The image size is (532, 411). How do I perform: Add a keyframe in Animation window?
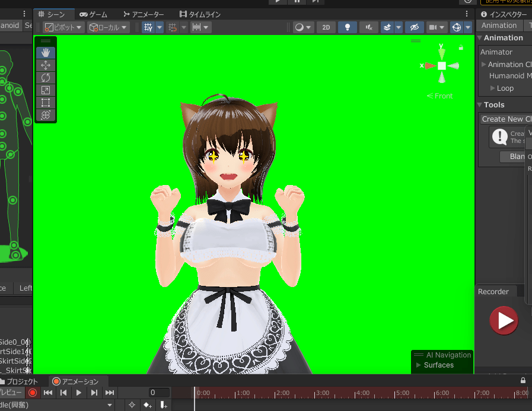(x=148, y=405)
